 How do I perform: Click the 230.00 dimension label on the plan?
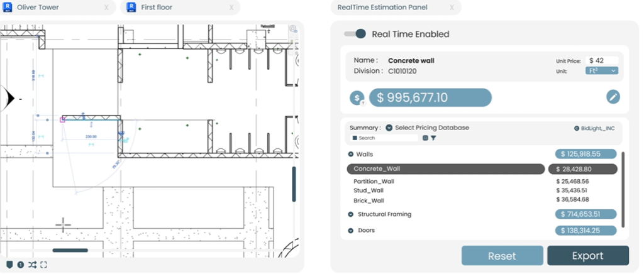(x=91, y=136)
